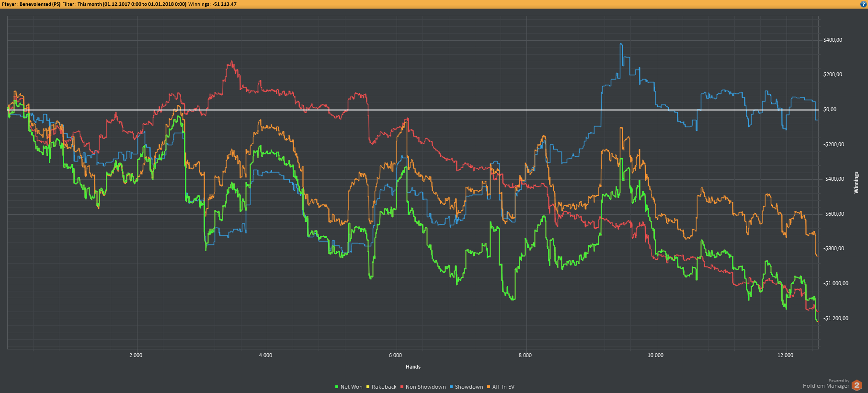Click the red Non Showdown legend square
868x393 pixels.
click(x=402, y=387)
